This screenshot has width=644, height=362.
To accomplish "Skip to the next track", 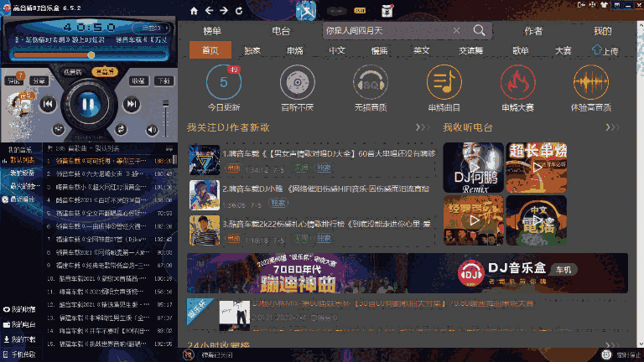I will [131, 104].
